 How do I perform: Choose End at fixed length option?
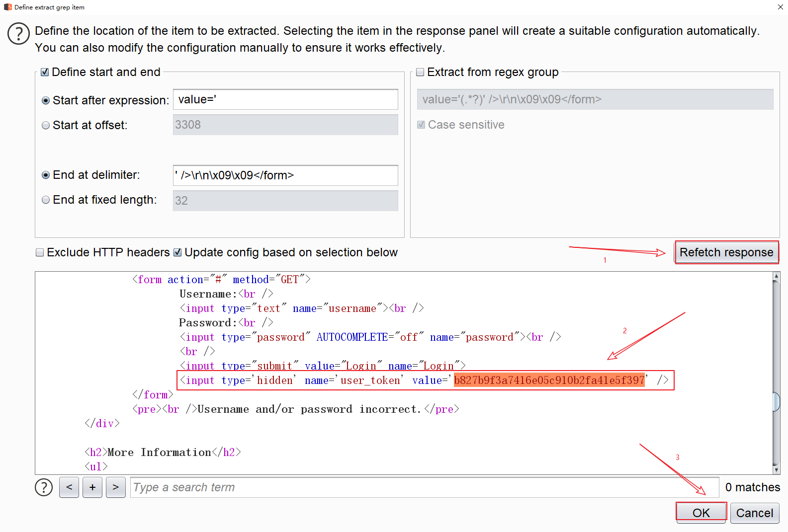pos(46,200)
